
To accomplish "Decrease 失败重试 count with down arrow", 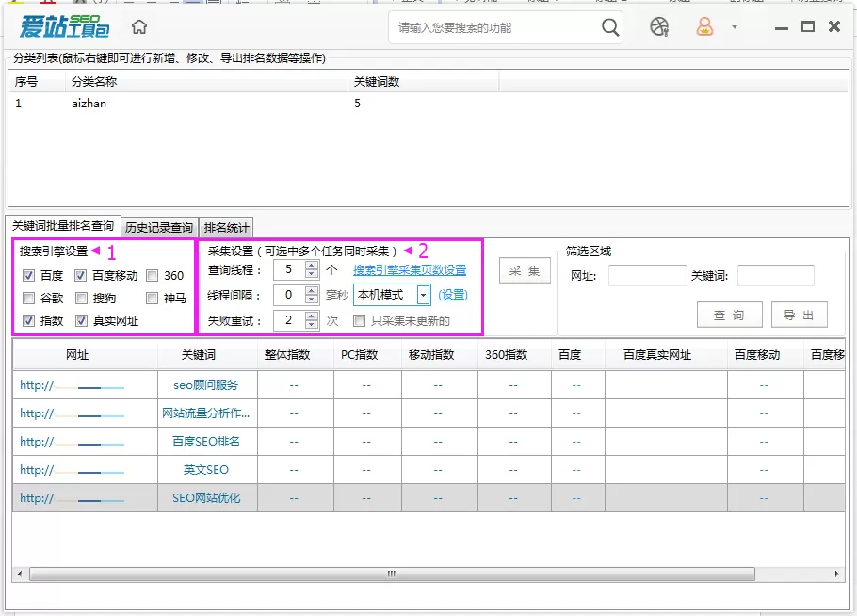I will click(x=312, y=324).
